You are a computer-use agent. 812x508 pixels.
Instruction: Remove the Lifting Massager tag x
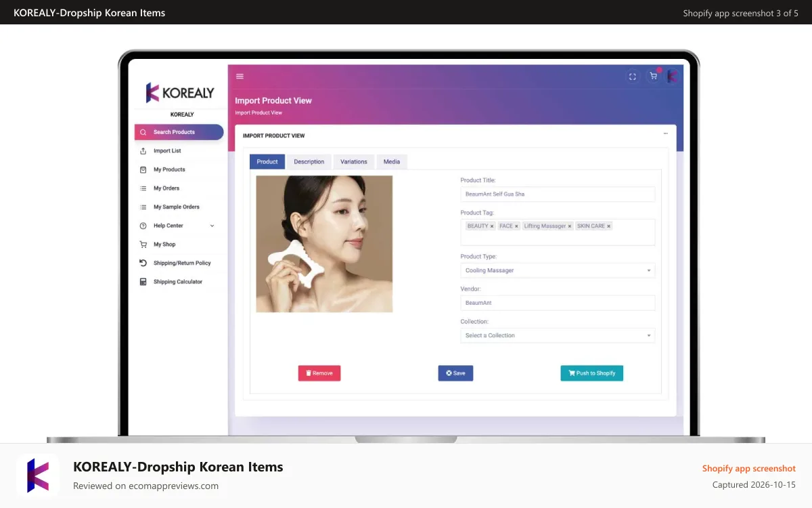tap(570, 226)
